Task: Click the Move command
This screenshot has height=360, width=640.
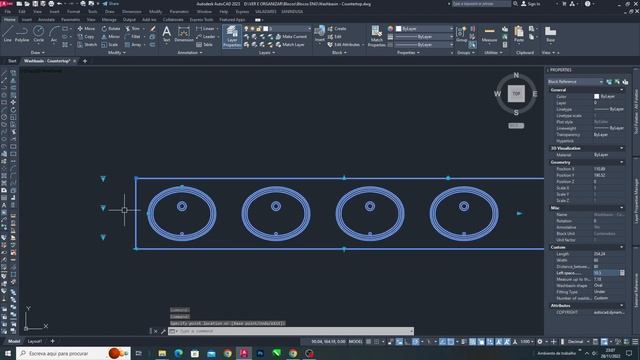Action: [86, 29]
